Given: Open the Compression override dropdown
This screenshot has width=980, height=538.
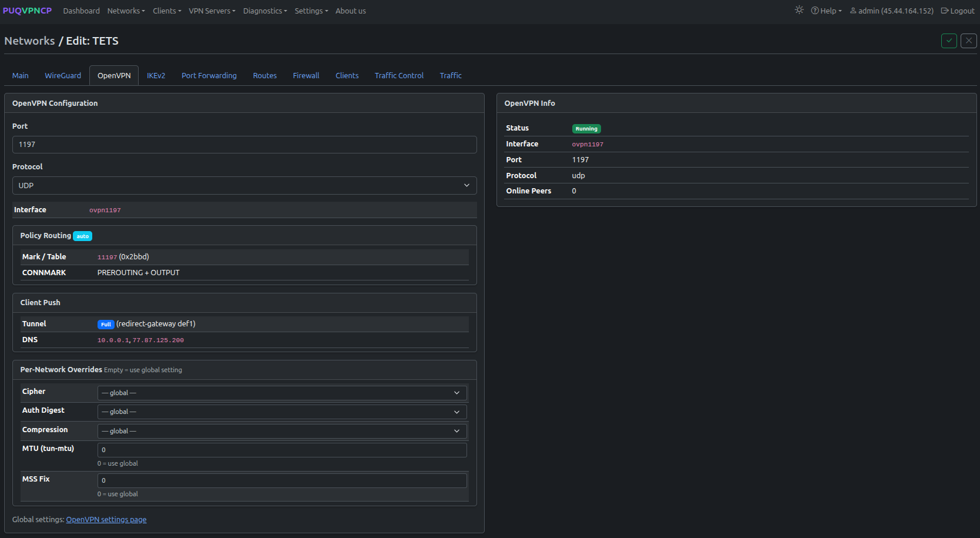Looking at the screenshot, I should [282, 431].
